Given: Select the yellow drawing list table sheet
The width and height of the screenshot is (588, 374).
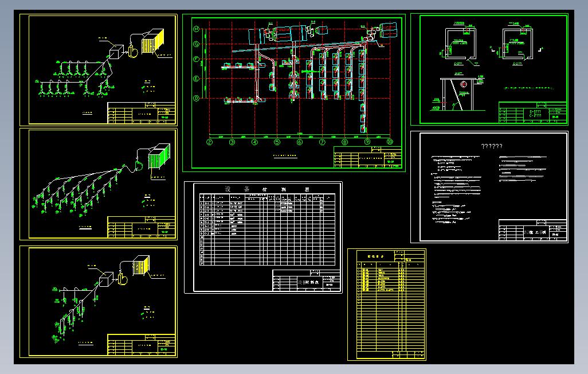Looking at the screenshot, I should [387, 305].
